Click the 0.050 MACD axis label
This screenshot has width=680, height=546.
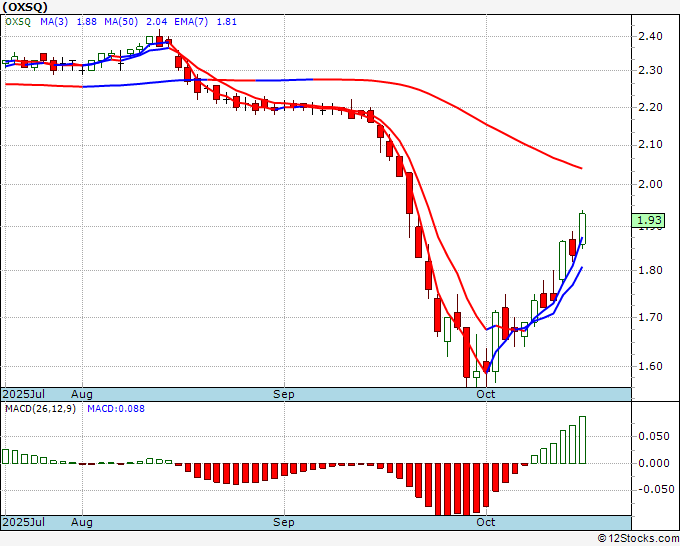coord(654,436)
